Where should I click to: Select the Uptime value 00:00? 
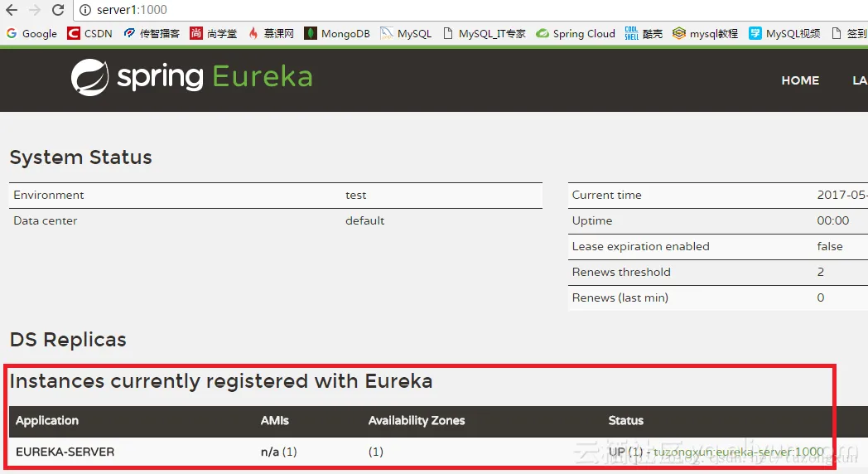click(x=832, y=220)
